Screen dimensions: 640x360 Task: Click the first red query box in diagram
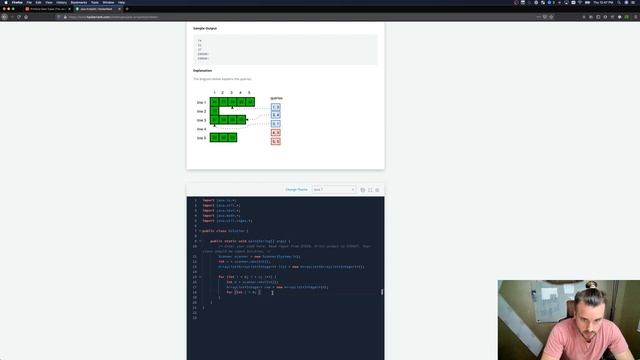click(x=276, y=133)
